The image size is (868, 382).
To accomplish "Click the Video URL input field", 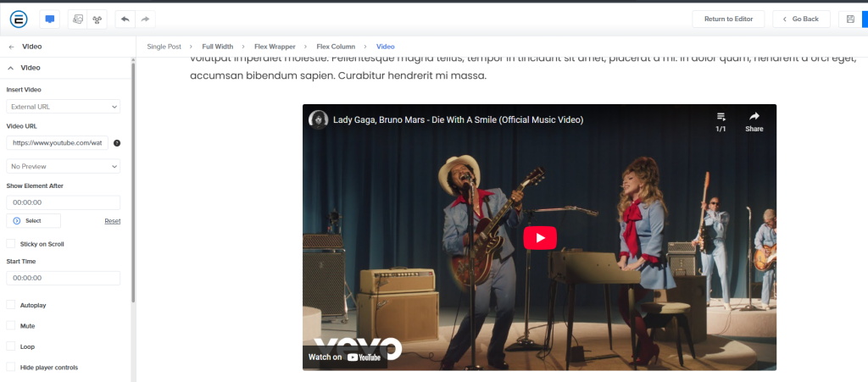I will [58, 143].
